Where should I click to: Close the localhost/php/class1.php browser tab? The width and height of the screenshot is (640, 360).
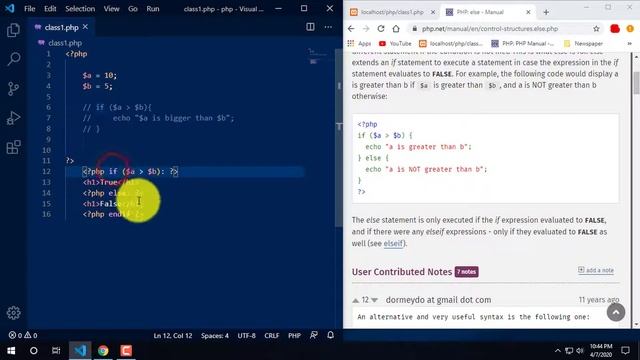[x=433, y=12]
